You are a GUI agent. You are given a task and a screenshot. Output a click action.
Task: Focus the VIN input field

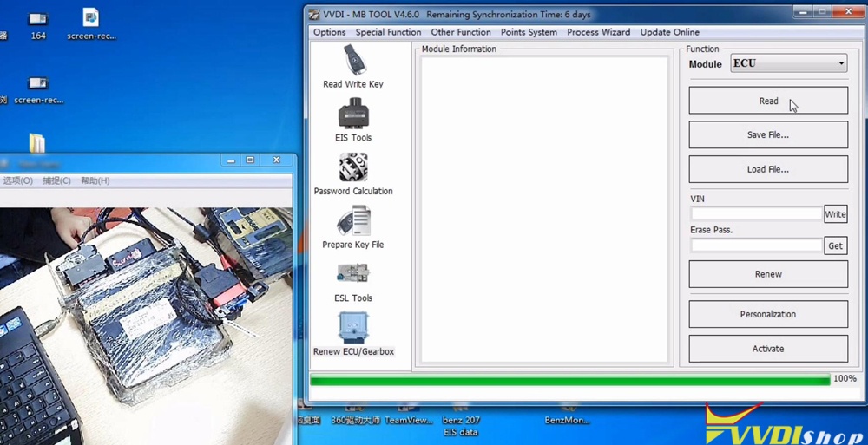click(x=756, y=213)
